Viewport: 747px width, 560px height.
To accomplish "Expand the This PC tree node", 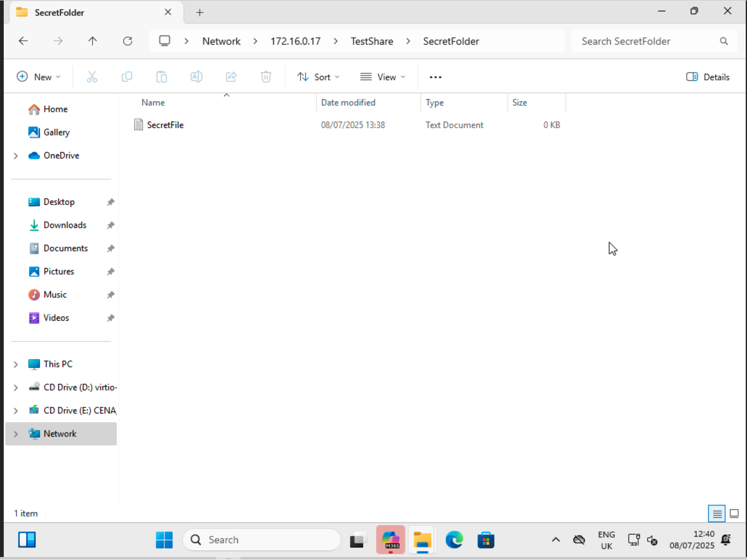I will click(15, 364).
